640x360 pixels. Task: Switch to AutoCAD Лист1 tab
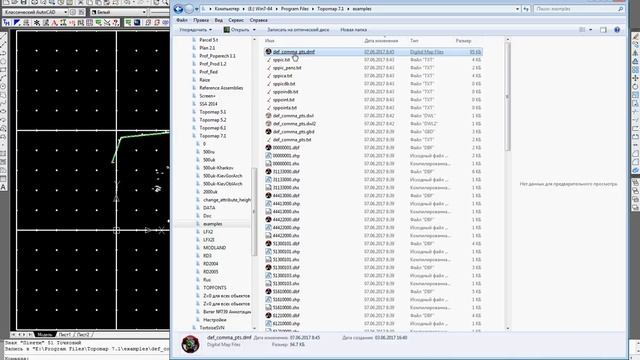64,335
